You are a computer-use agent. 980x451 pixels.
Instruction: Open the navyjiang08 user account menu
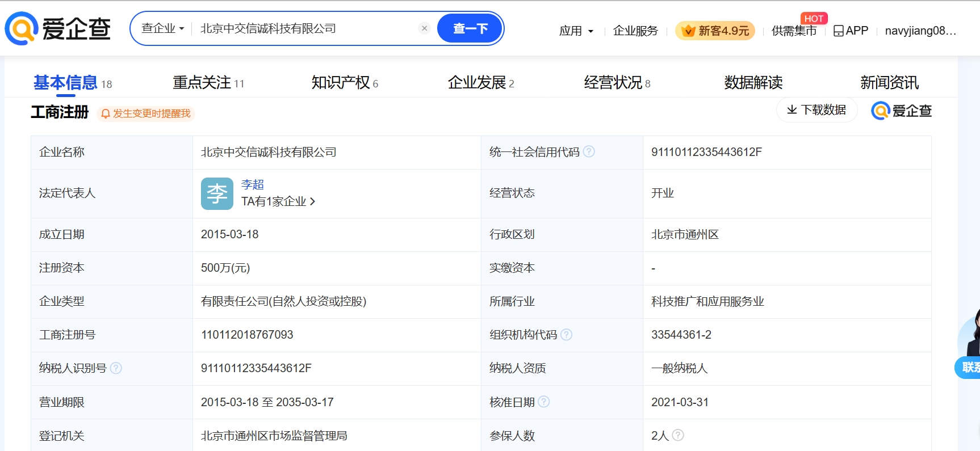pyautogui.click(x=920, y=31)
